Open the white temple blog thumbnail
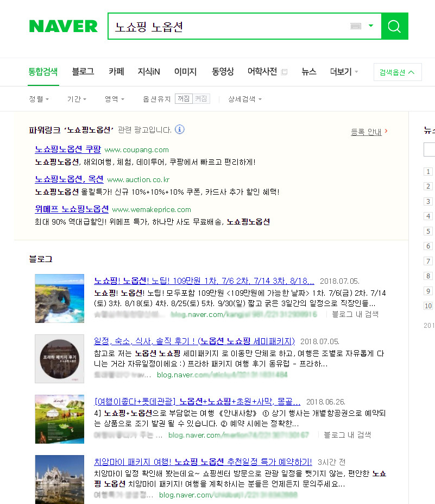This screenshot has height=504, width=435. tap(59, 479)
